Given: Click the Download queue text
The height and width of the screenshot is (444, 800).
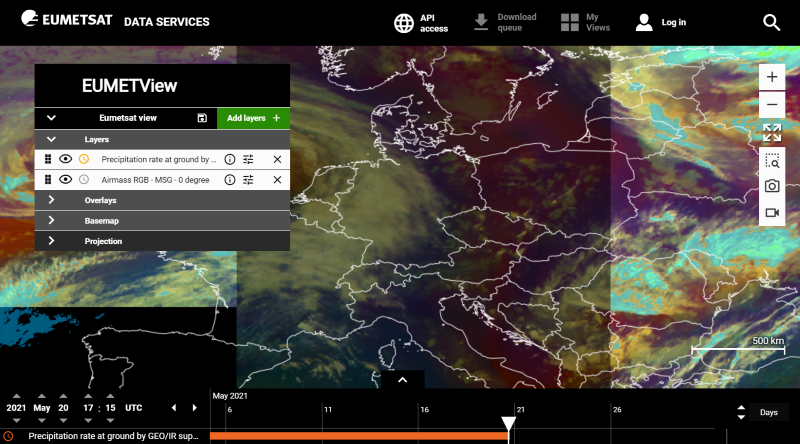Looking at the screenshot, I should pyautogui.click(x=517, y=22).
